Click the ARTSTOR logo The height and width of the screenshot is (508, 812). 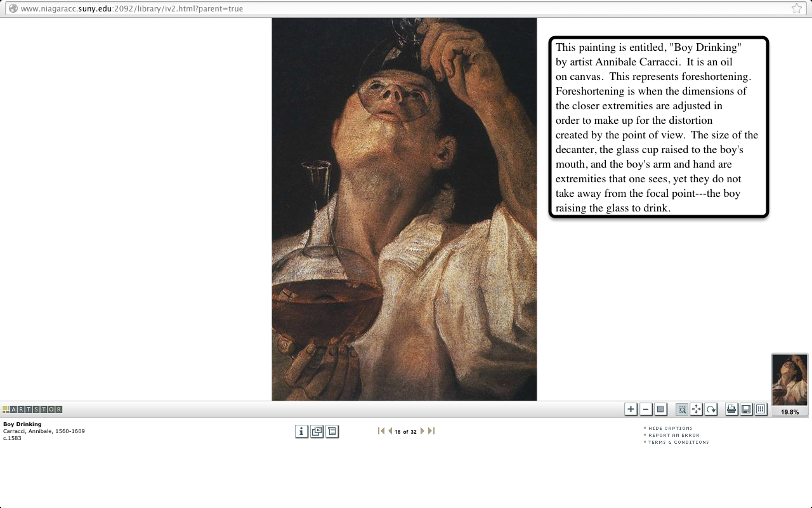(32, 410)
